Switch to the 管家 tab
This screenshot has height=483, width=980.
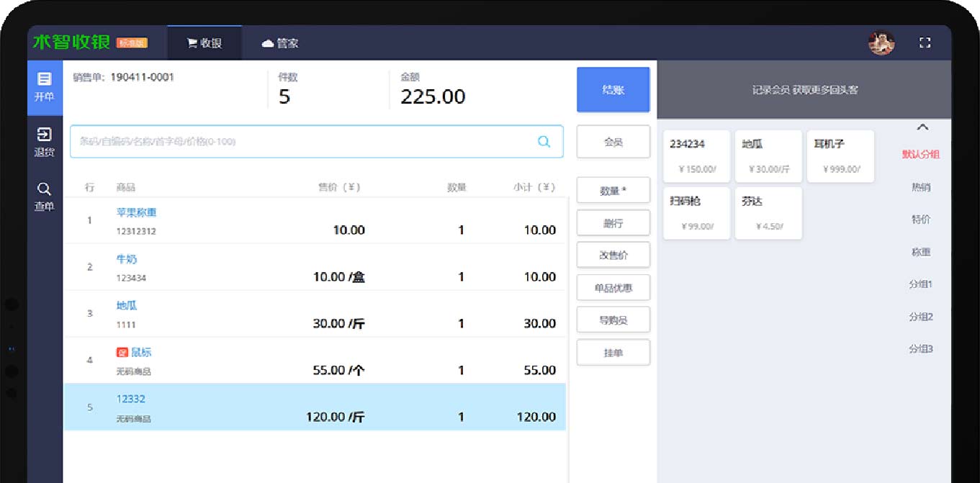(280, 43)
